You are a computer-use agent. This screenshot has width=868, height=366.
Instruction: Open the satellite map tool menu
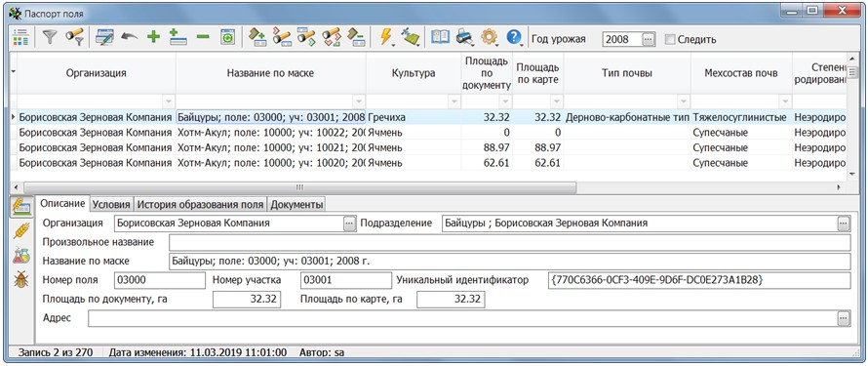point(411,38)
